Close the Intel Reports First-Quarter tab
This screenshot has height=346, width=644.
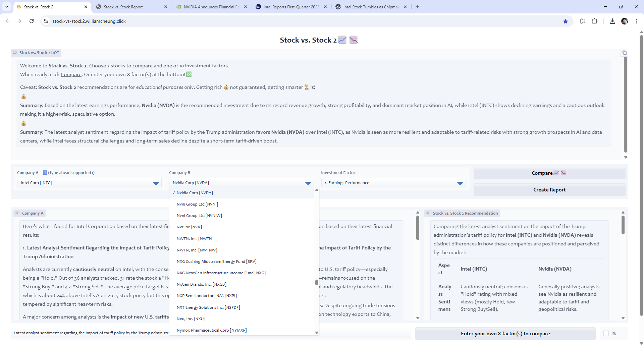(325, 7)
